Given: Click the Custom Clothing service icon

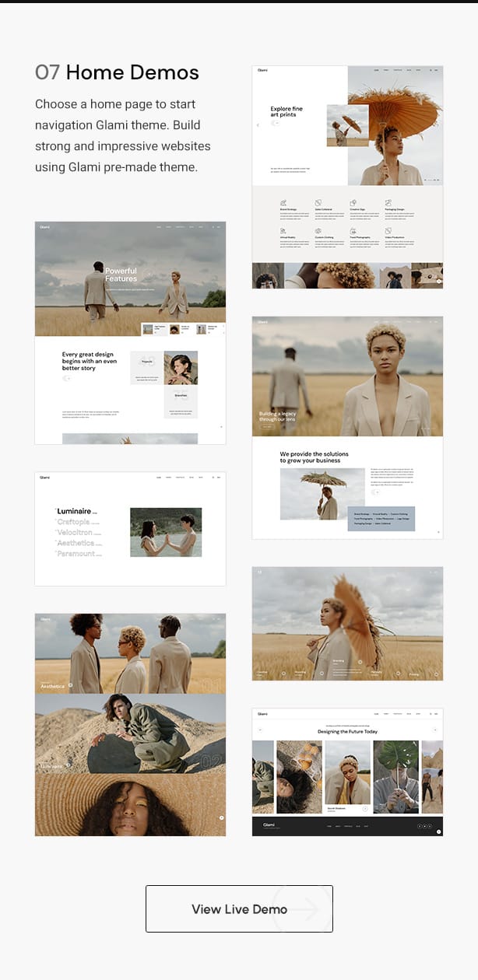Looking at the screenshot, I should pyautogui.click(x=318, y=231).
